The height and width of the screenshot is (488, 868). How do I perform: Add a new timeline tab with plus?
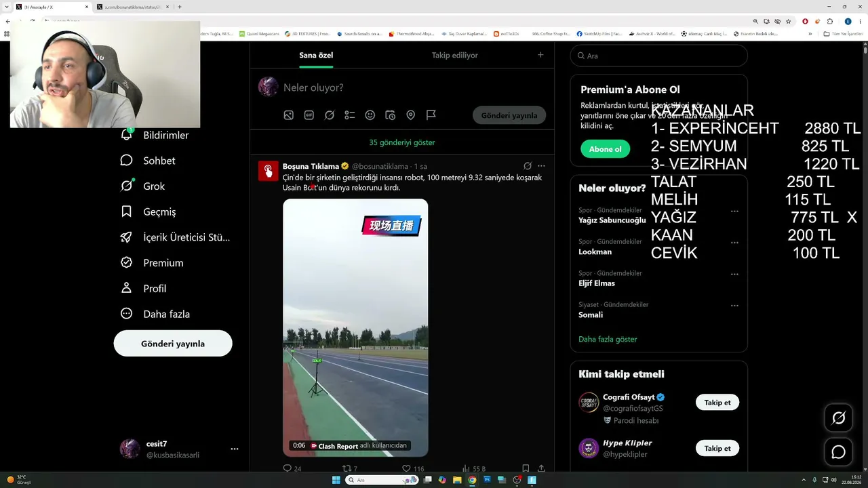540,55
